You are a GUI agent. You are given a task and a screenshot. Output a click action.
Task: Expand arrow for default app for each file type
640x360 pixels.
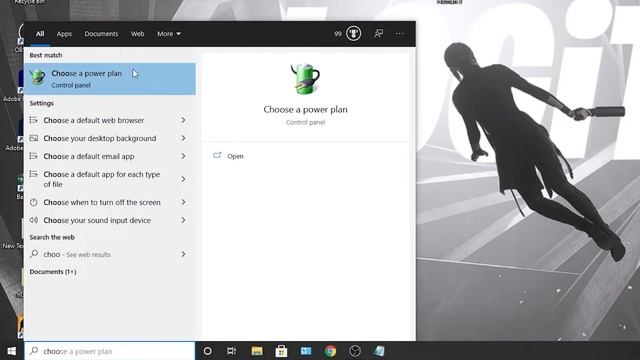pos(183,179)
